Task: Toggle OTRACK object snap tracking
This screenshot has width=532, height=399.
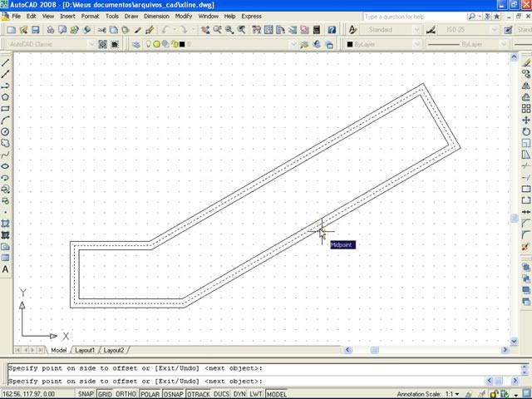Action: [x=199, y=394]
